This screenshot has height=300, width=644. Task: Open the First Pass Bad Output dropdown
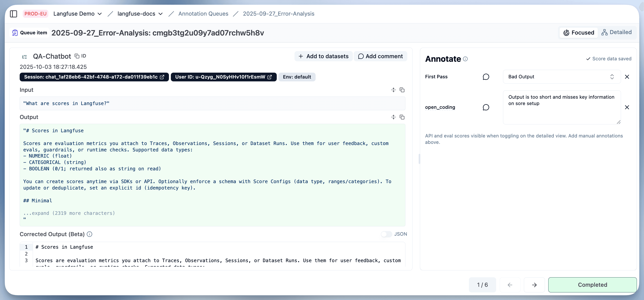[x=562, y=77]
